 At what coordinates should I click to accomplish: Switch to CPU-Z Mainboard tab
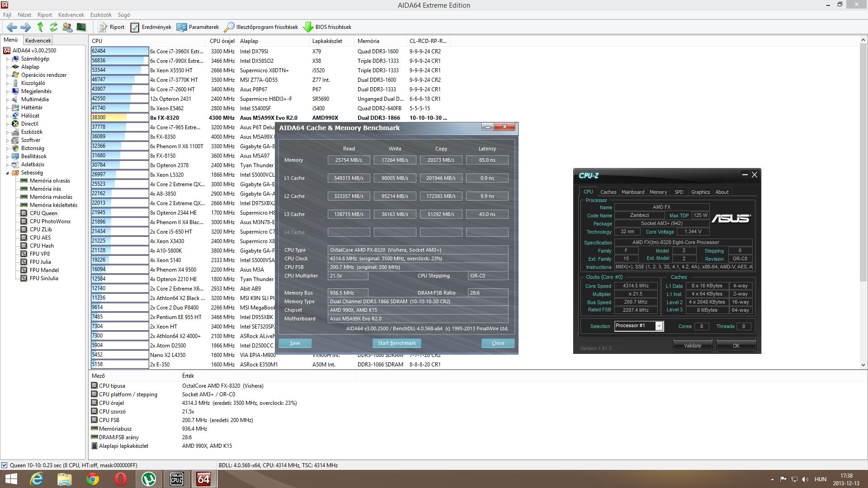tap(632, 192)
